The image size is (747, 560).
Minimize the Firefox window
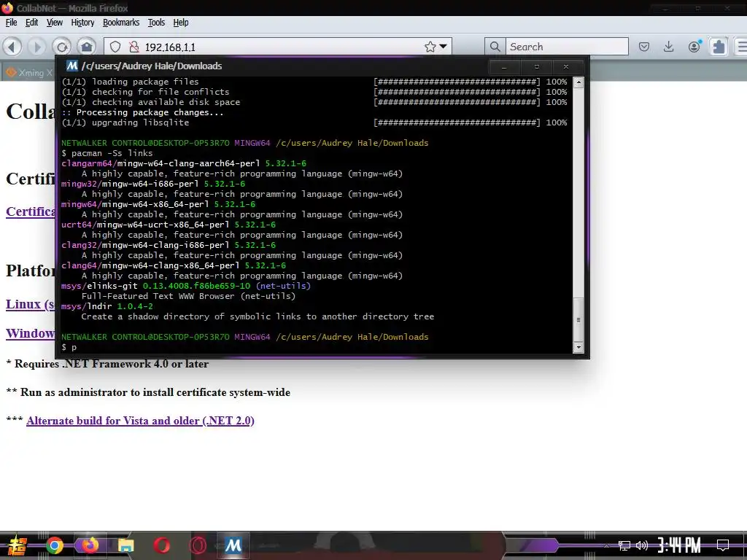click(x=665, y=8)
